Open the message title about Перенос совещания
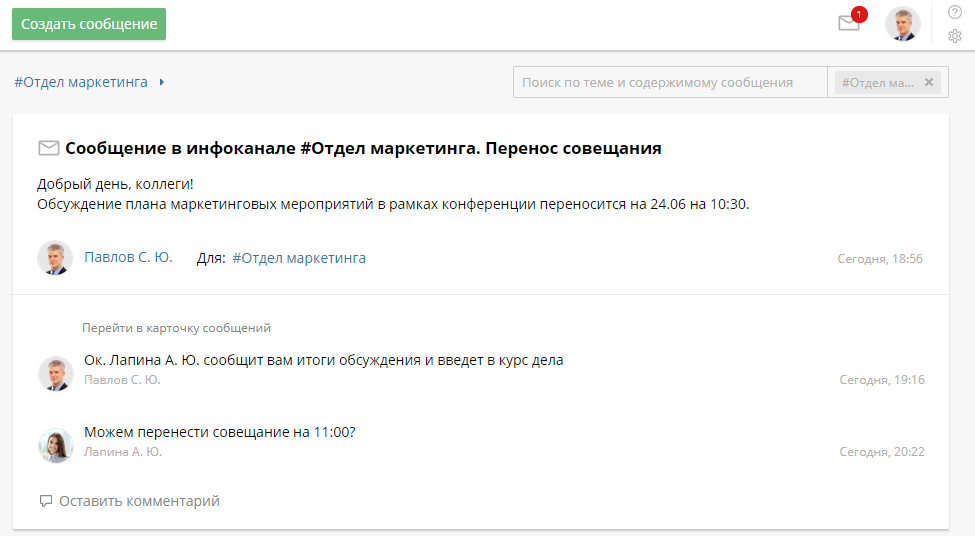Screen dimensions: 975x536 tap(363, 148)
